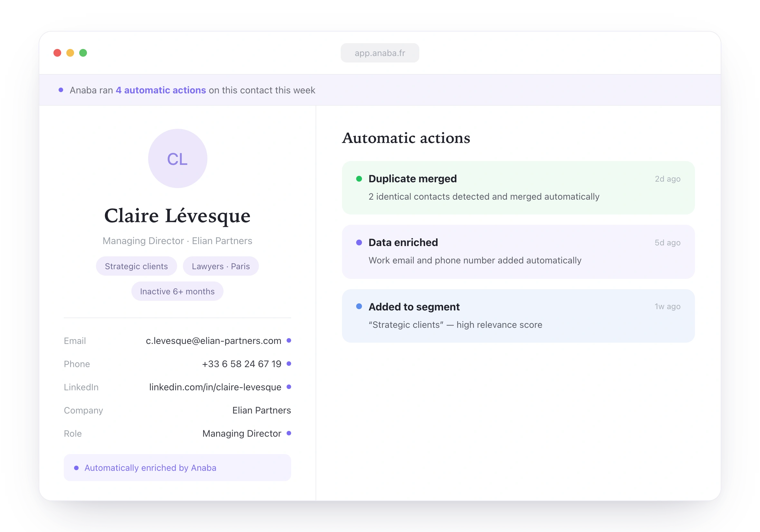Click the dot in the banner before 'Anaba ran'
The height and width of the screenshot is (532, 760).
pyautogui.click(x=61, y=90)
